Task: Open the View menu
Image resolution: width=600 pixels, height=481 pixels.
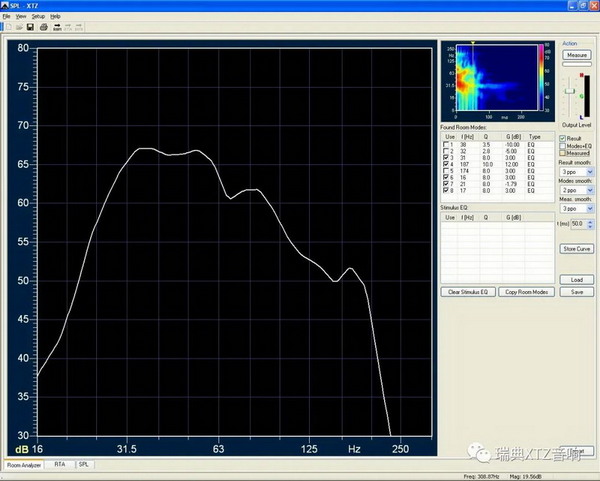Action: pyautogui.click(x=21, y=16)
